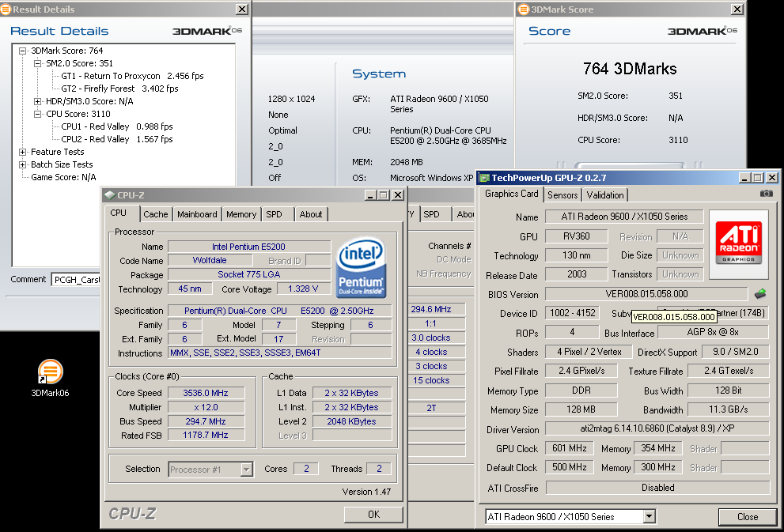The width and height of the screenshot is (784, 532).
Task: Select the front SPD tab in CPU-Z
Action: 274,214
